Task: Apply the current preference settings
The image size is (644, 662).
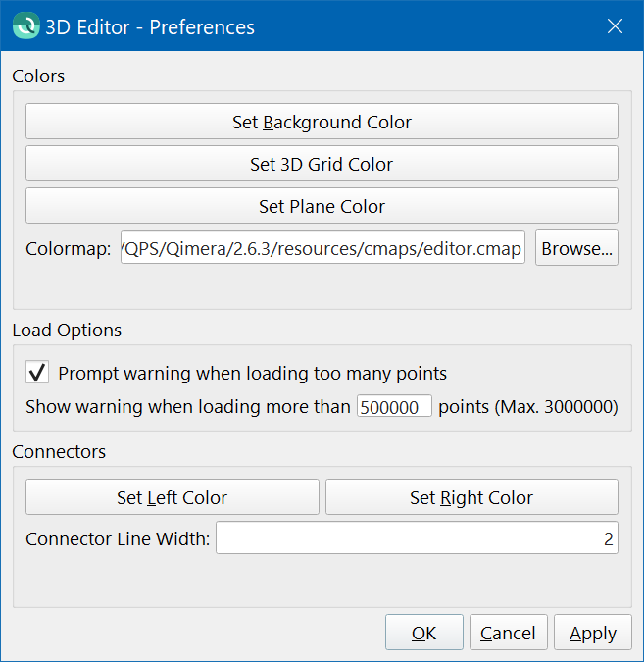Action: 592,633
